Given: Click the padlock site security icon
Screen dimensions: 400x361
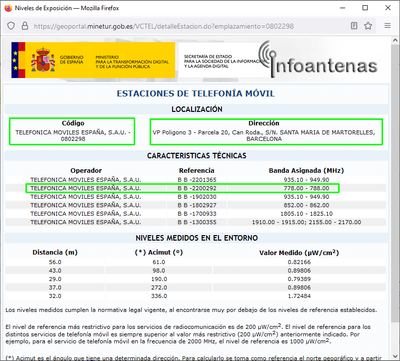Looking at the screenshot, I should click(x=25, y=26).
